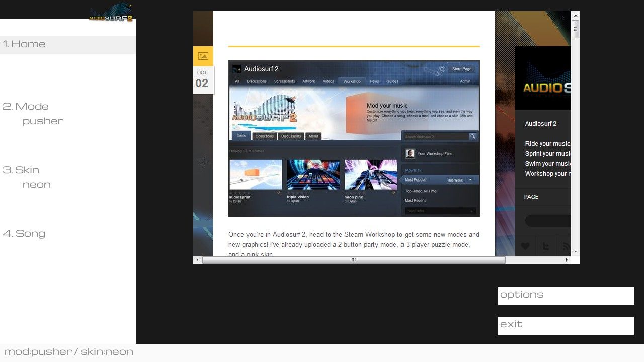Select the 1. Home menu item
The image size is (644, 362).
tap(68, 45)
